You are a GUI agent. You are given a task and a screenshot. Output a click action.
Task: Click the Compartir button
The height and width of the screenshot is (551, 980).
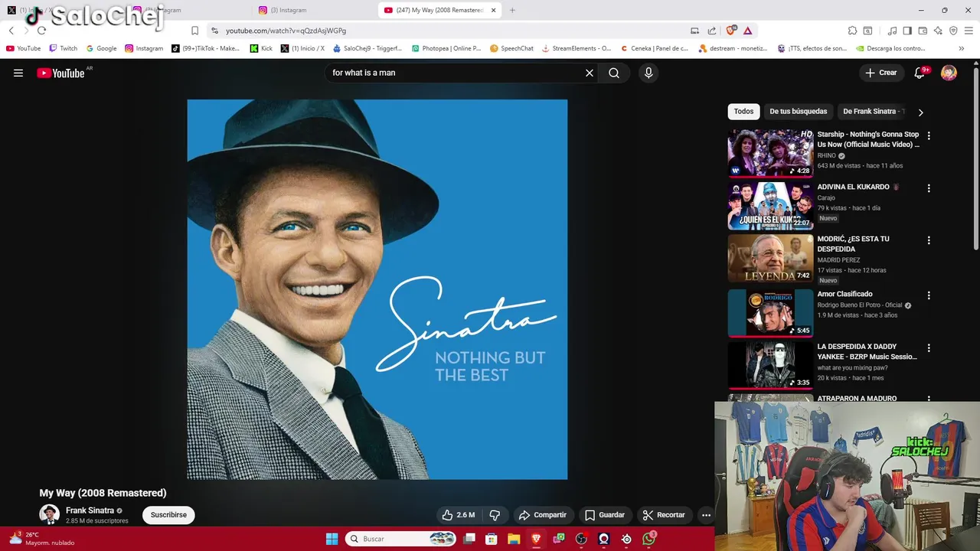tap(542, 515)
